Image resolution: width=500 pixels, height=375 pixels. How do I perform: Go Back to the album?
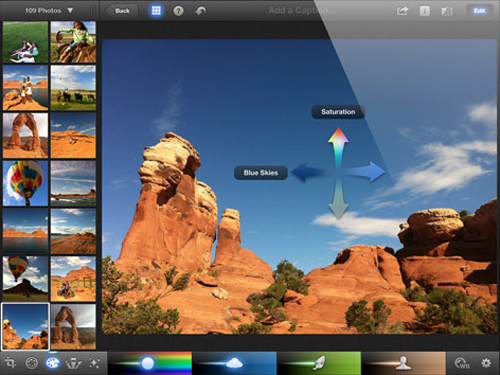coord(121,11)
